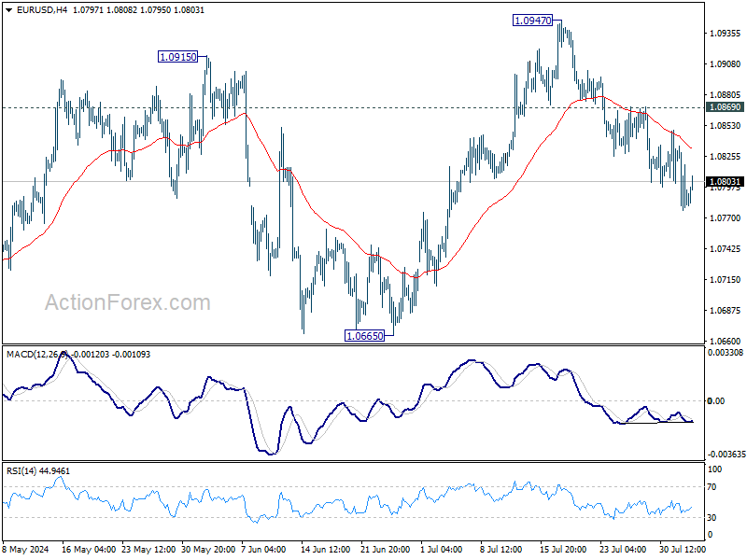Click the 1.07700 price axis value

726,218
